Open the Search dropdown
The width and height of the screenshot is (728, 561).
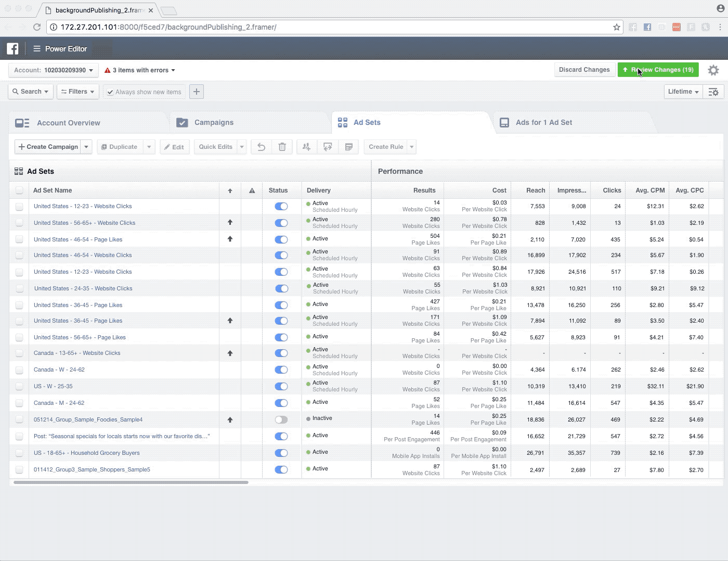(x=31, y=92)
